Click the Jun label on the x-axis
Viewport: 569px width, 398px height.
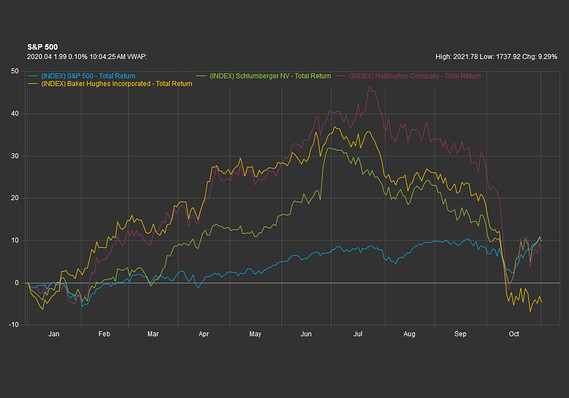(x=306, y=334)
